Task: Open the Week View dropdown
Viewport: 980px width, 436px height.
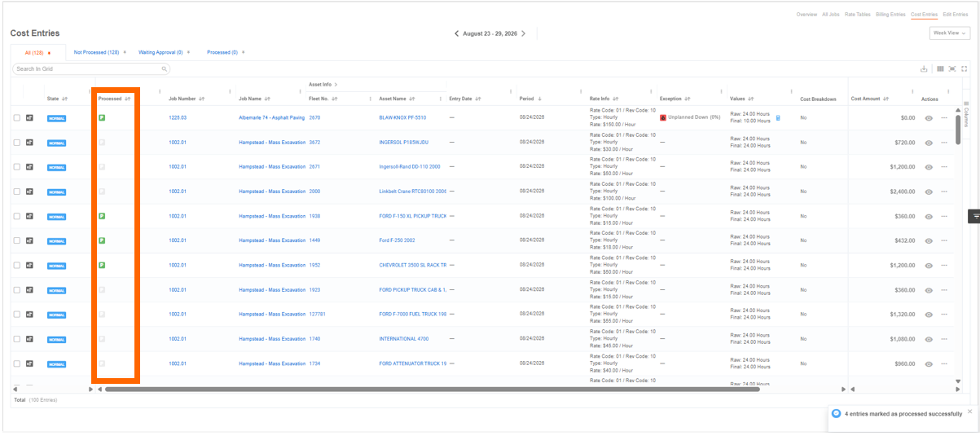Action: point(950,33)
